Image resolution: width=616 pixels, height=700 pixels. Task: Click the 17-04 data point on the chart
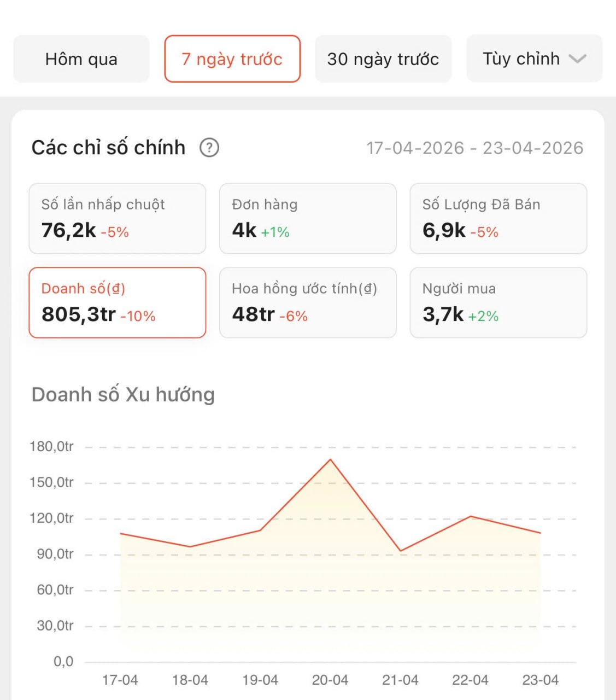point(120,533)
